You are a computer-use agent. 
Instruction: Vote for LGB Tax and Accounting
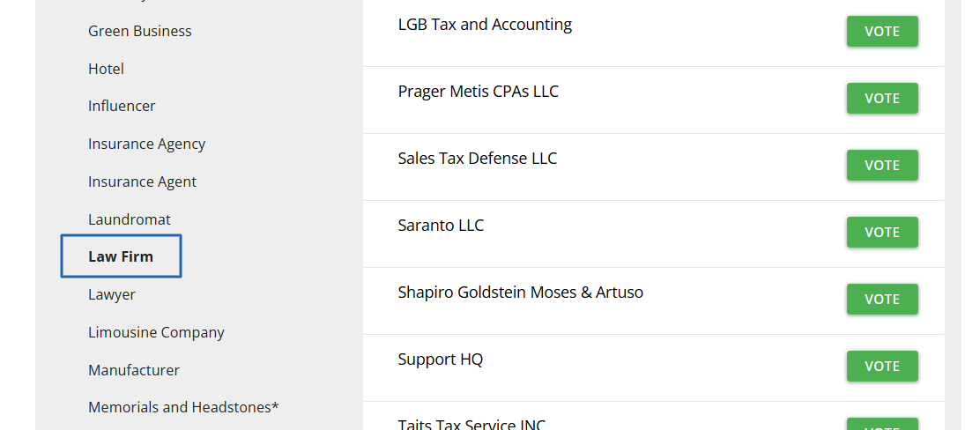[x=881, y=31]
